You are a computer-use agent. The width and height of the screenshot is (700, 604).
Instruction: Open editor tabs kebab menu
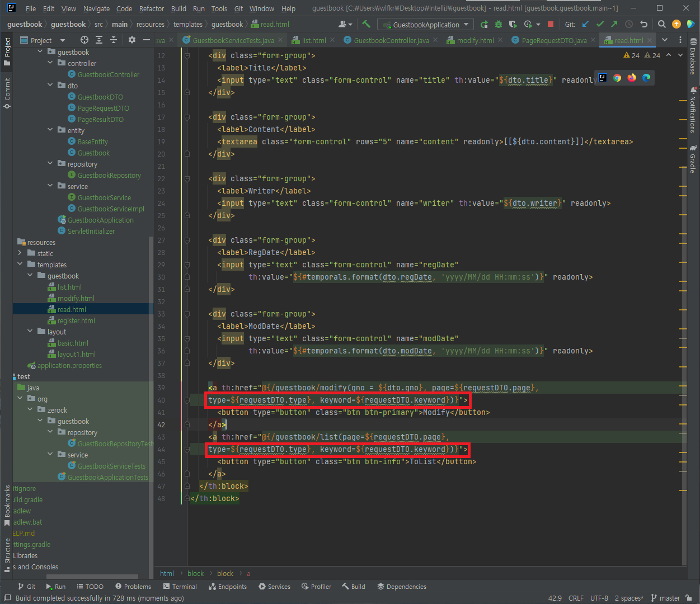(680, 40)
